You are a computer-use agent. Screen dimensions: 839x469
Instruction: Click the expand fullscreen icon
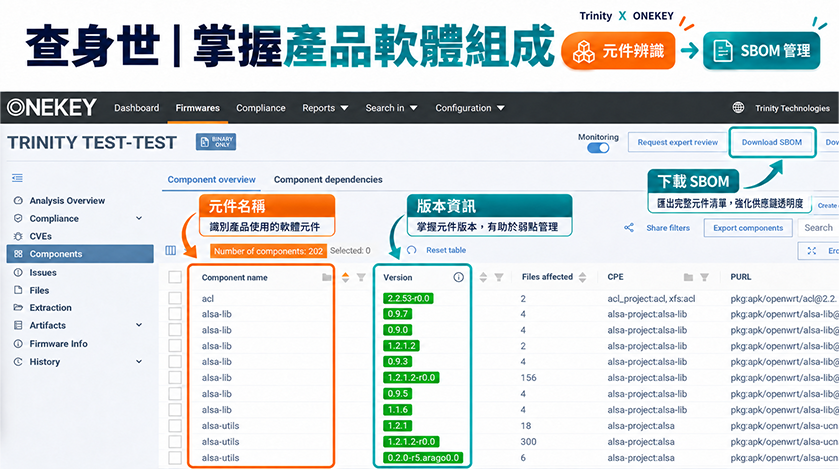812,251
